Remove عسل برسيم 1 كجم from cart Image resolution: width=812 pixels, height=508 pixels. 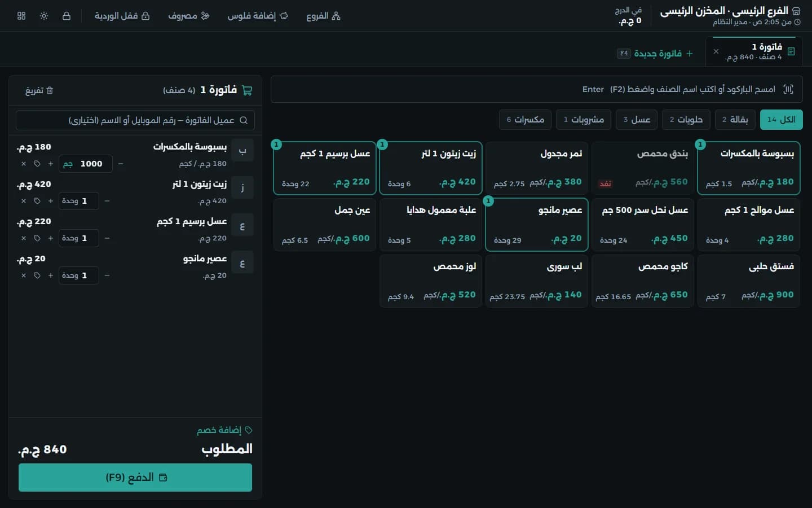click(24, 238)
